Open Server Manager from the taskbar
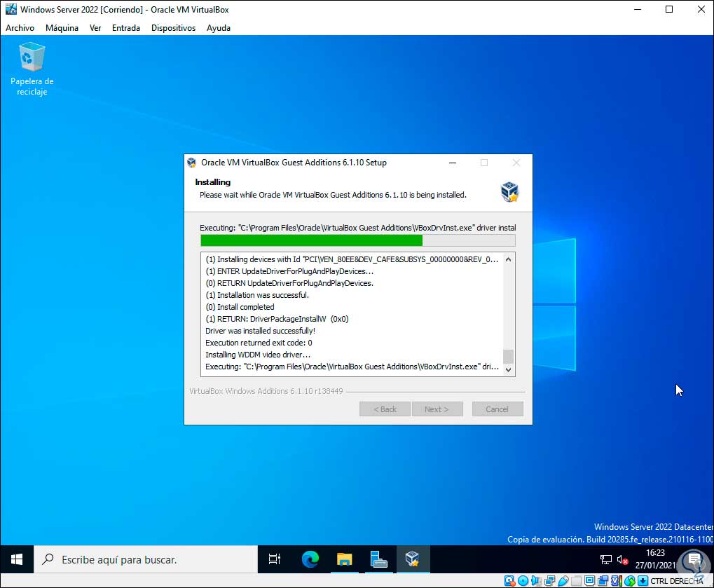 378,559
